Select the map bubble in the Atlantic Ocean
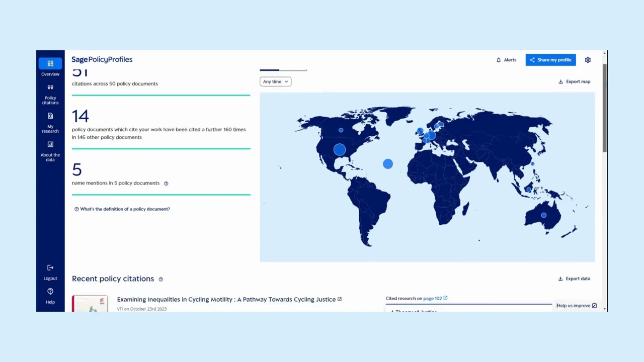This screenshot has height=362, width=644. pyautogui.click(x=388, y=164)
